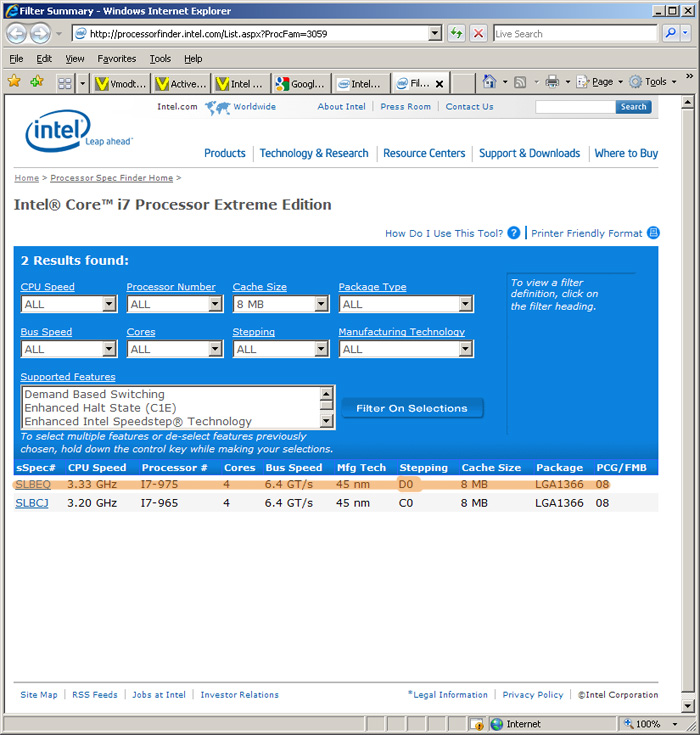The image size is (700, 735).
Task: Open the Manufacturing Technology dropdown
Action: click(x=406, y=349)
